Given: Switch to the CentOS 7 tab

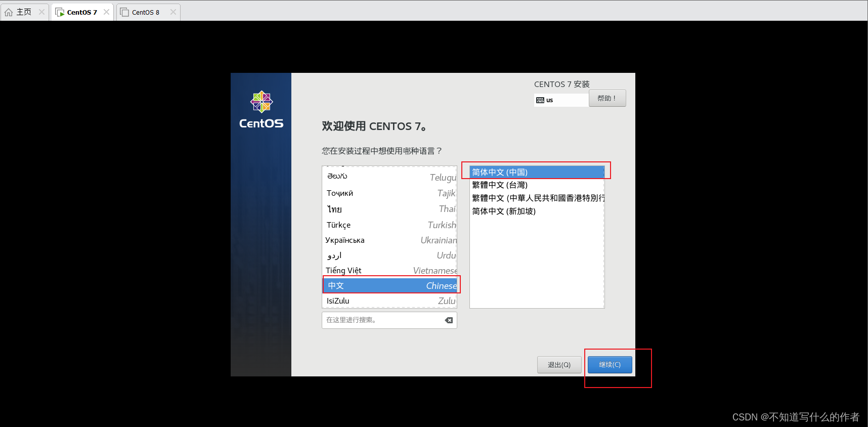Looking at the screenshot, I should click(x=82, y=12).
